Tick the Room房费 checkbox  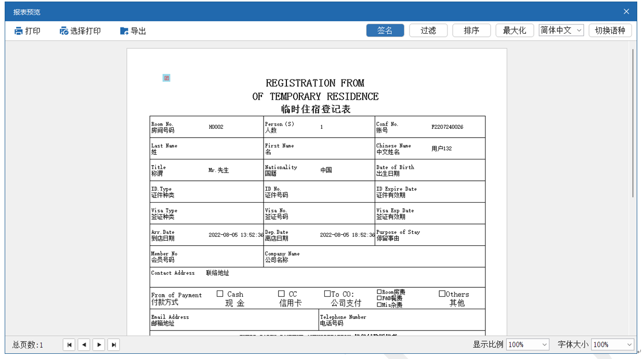379,292
